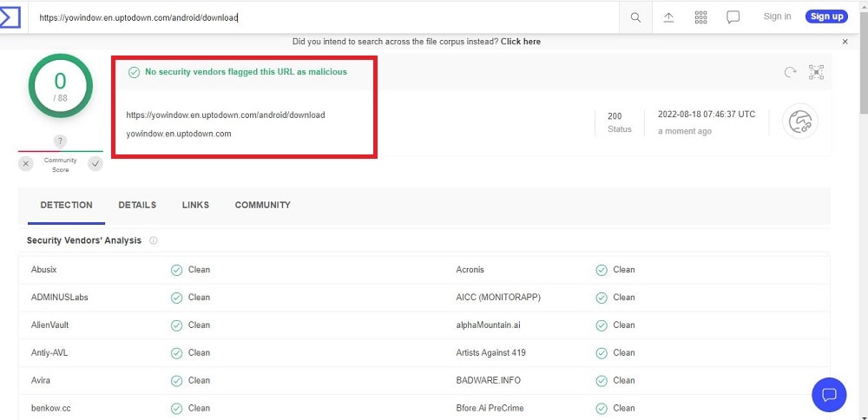Click the domain text yowindow.en.uptodown.com
Viewport: 868px width, 420px height.
click(x=179, y=134)
